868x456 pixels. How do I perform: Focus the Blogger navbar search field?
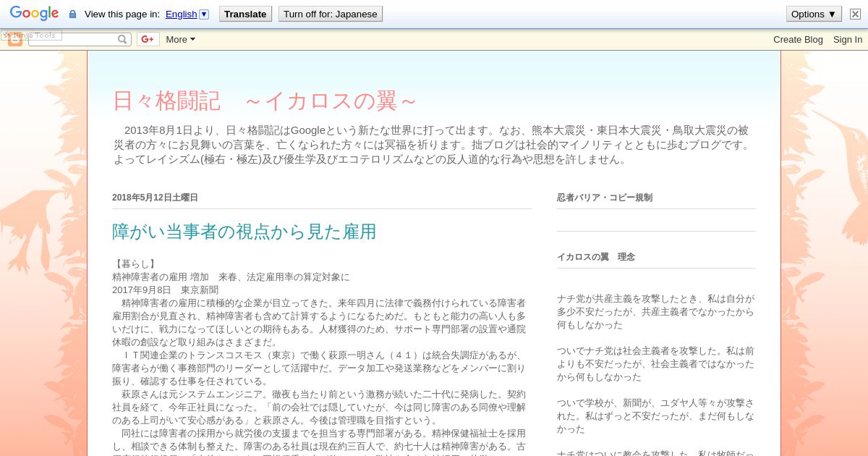click(72, 39)
